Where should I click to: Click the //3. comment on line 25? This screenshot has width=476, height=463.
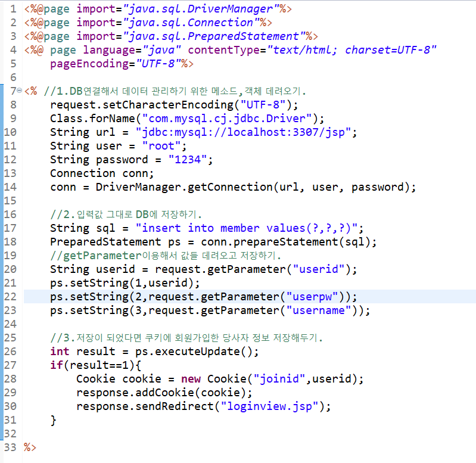[186, 338]
